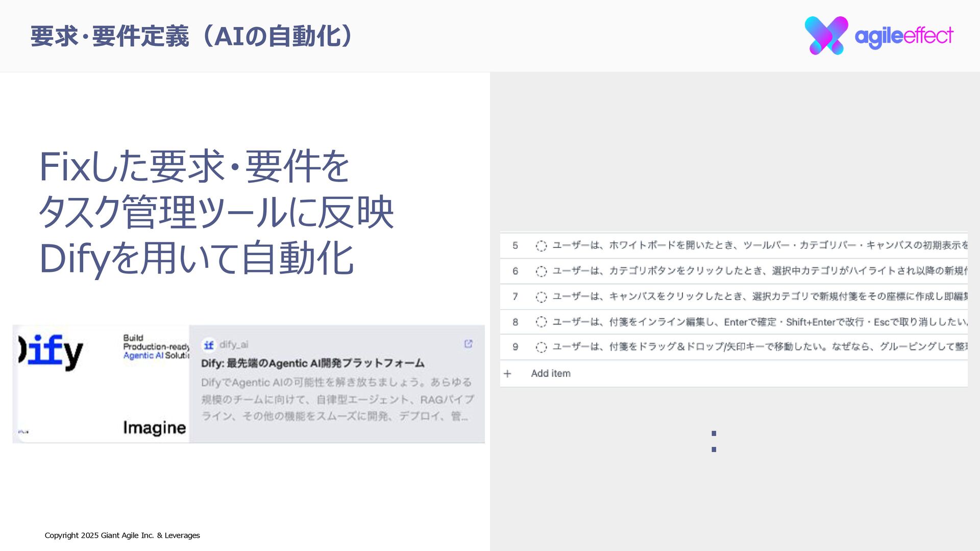Click the Add item field
This screenshot has width=980, height=551.
click(551, 373)
